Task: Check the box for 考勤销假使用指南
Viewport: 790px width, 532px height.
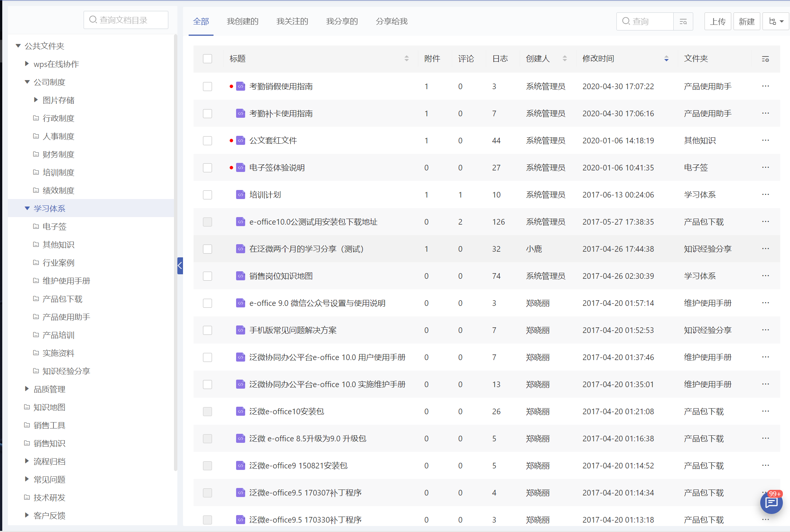Action: coord(207,87)
